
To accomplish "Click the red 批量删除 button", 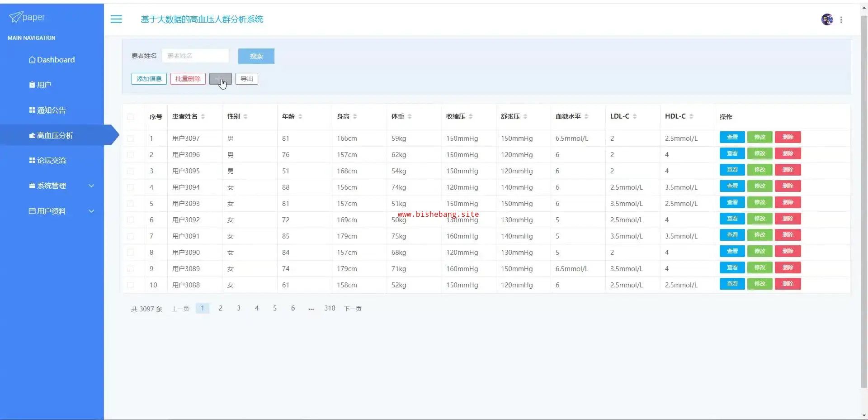I will pos(188,79).
